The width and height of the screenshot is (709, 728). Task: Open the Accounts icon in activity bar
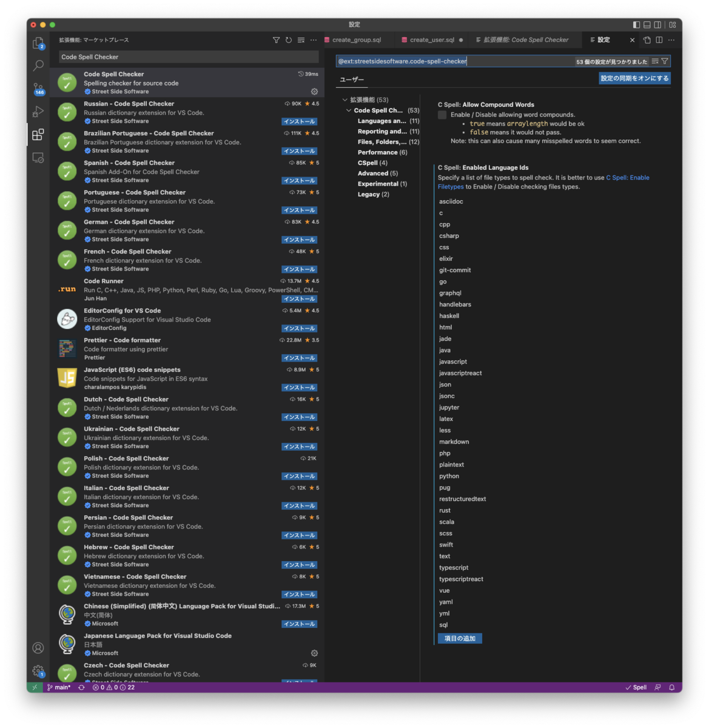click(38, 648)
